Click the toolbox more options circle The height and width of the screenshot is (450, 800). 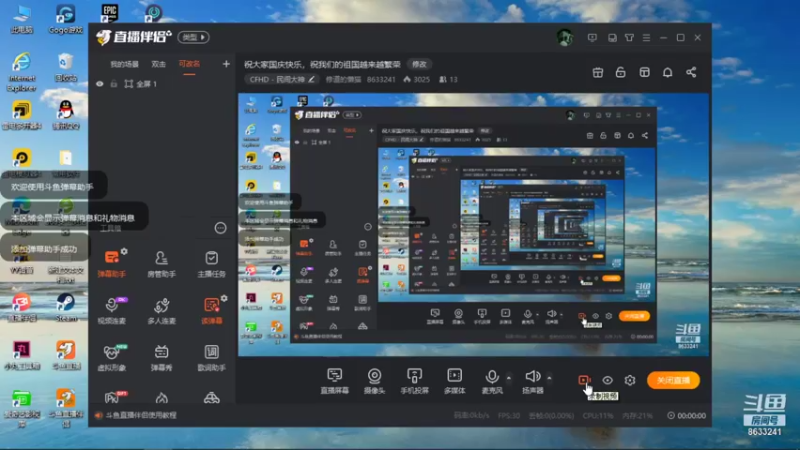220,228
